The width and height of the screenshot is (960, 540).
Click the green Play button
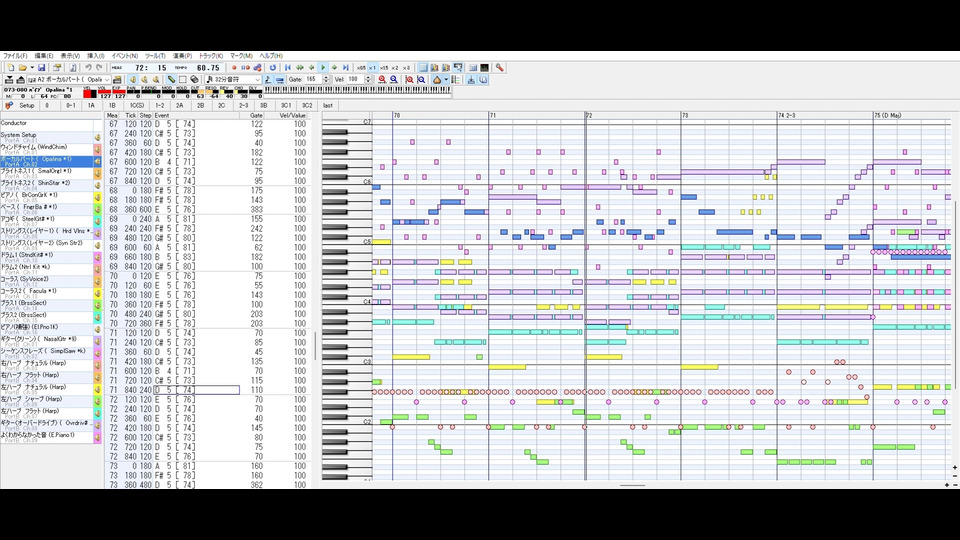tap(323, 68)
